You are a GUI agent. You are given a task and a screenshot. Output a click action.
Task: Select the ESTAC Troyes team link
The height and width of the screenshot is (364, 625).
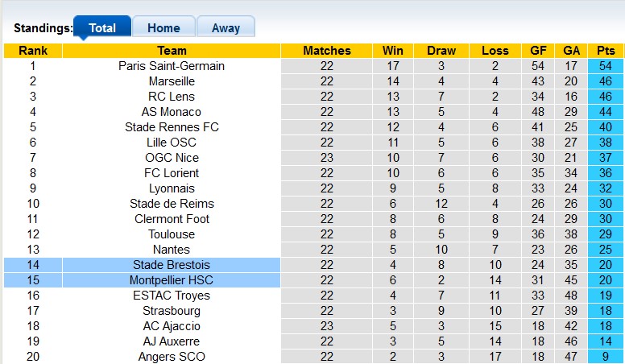172,296
